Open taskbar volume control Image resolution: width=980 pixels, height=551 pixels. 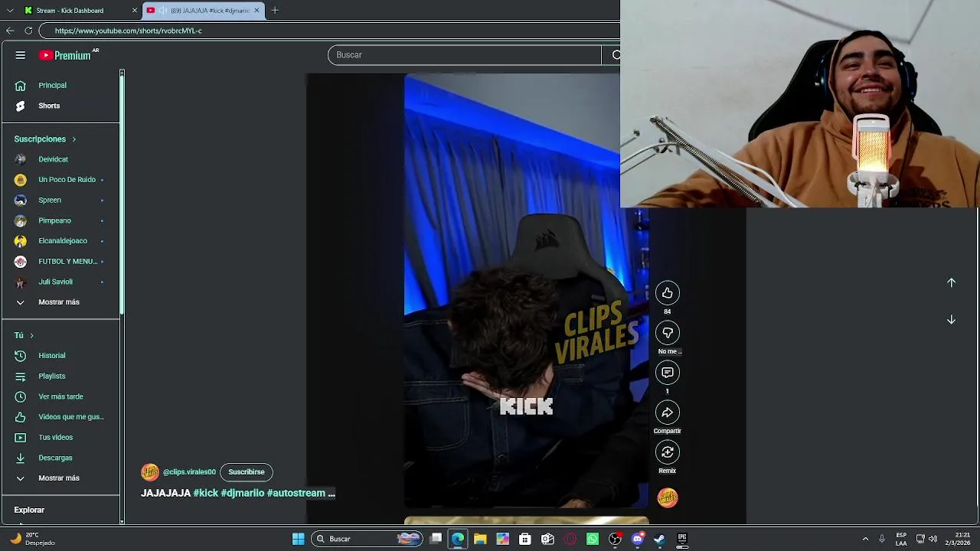click(933, 539)
